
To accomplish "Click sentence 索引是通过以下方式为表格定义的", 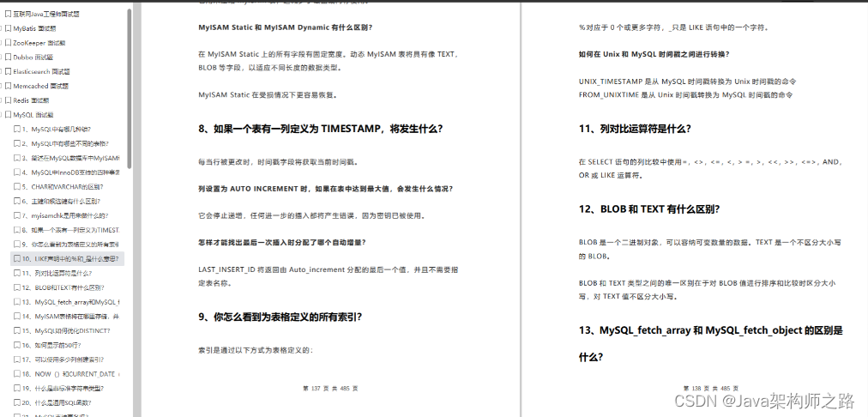I will [256, 350].
